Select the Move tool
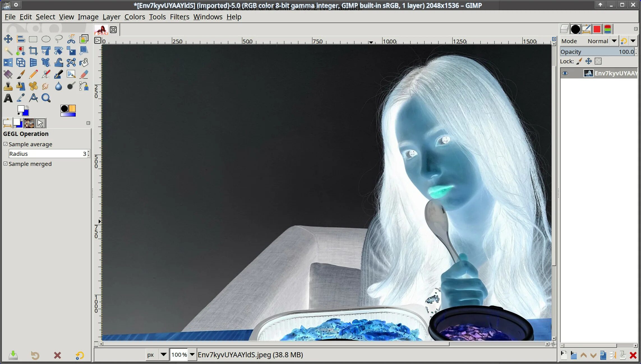The width and height of the screenshot is (641, 364). pos(8,39)
